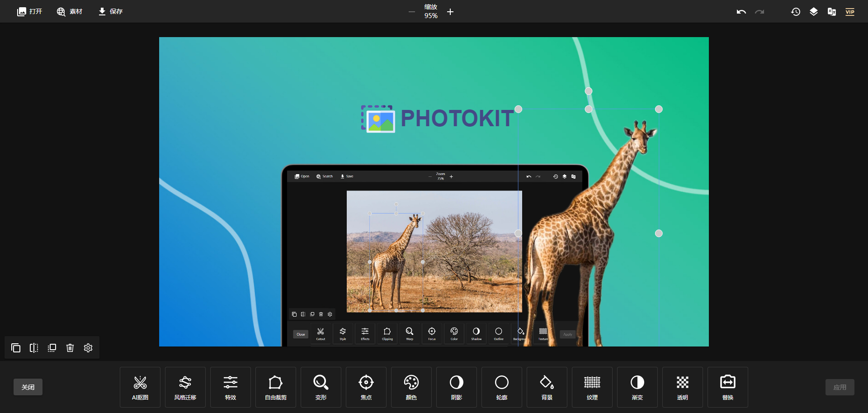Screen dimensions: 868x413
Task: Click the 95% zoom value
Action: coord(431,16)
